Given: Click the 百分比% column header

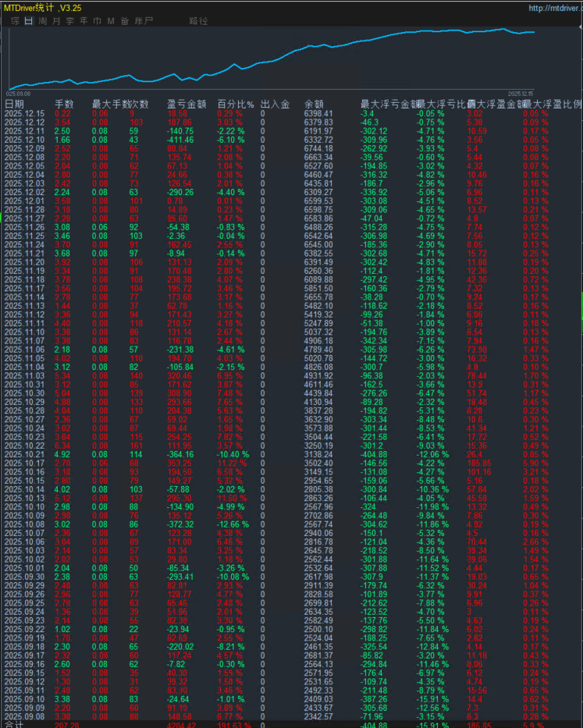Looking at the screenshot, I should click(x=236, y=104).
